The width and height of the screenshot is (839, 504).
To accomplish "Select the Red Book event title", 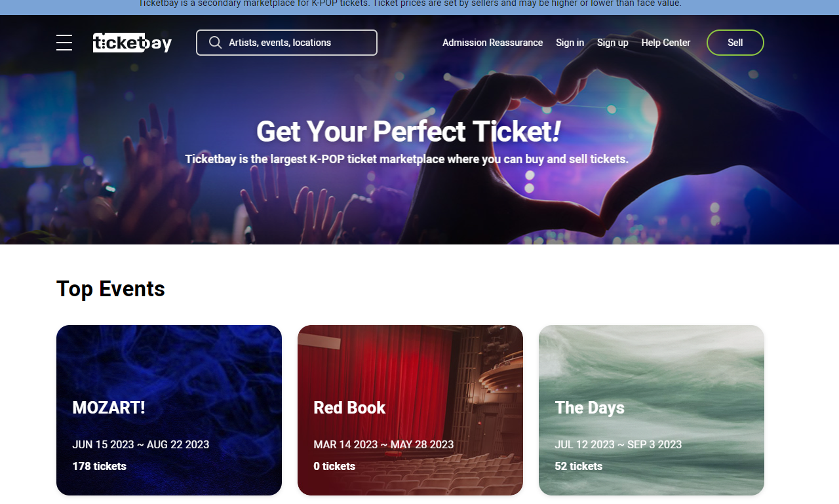I will [349, 408].
